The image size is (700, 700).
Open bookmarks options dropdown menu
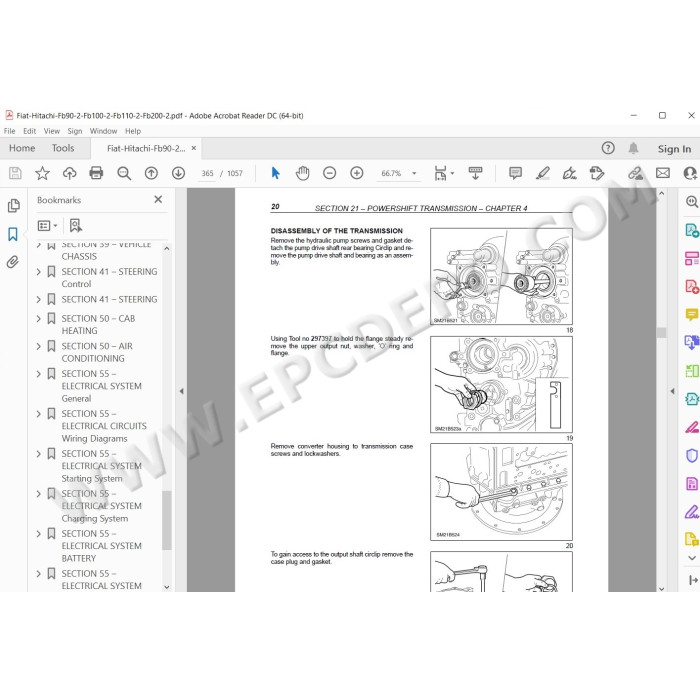48,225
